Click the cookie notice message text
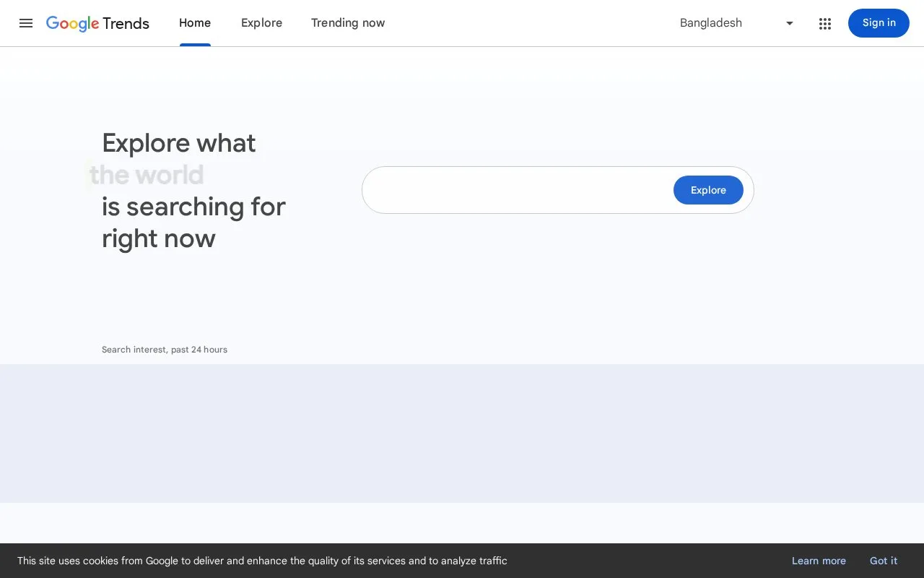Viewport: 924px width, 578px height. point(262,561)
